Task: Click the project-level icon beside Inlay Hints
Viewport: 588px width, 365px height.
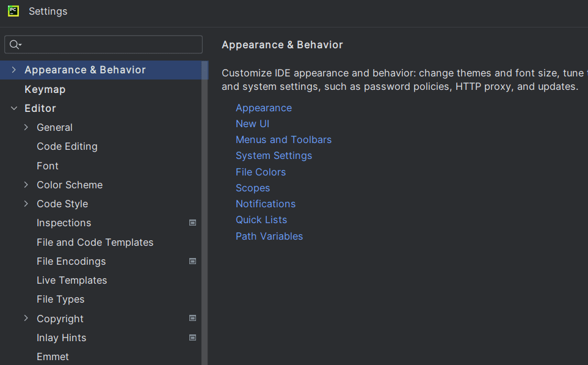Action: 193,337
